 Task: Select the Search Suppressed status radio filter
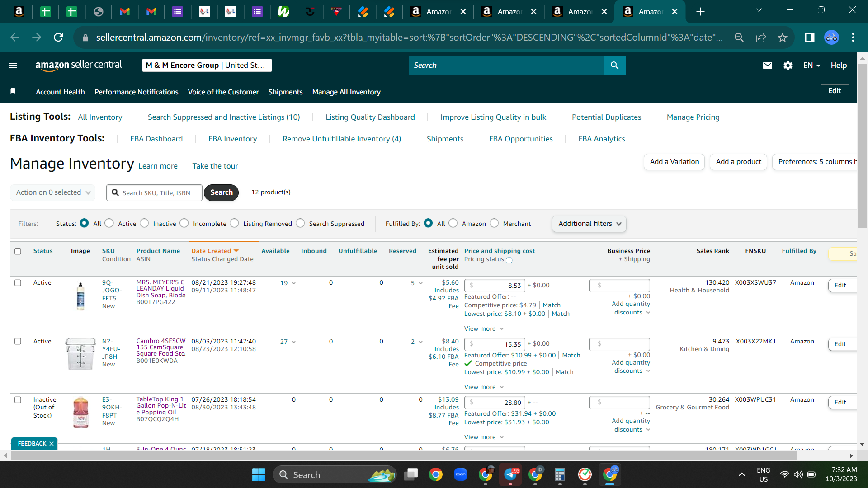pyautogui.click(x=300, y=223)
